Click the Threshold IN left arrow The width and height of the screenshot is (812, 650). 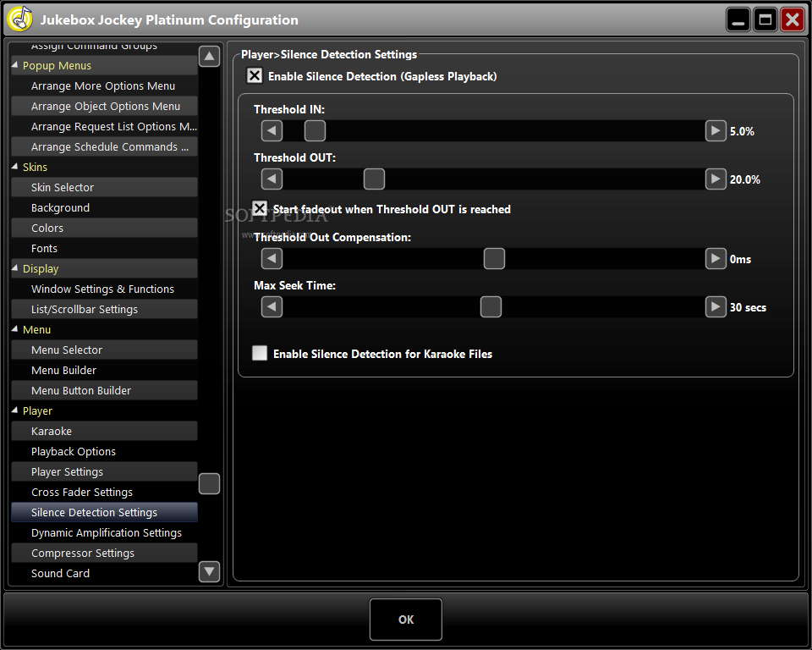pos(272,130)
